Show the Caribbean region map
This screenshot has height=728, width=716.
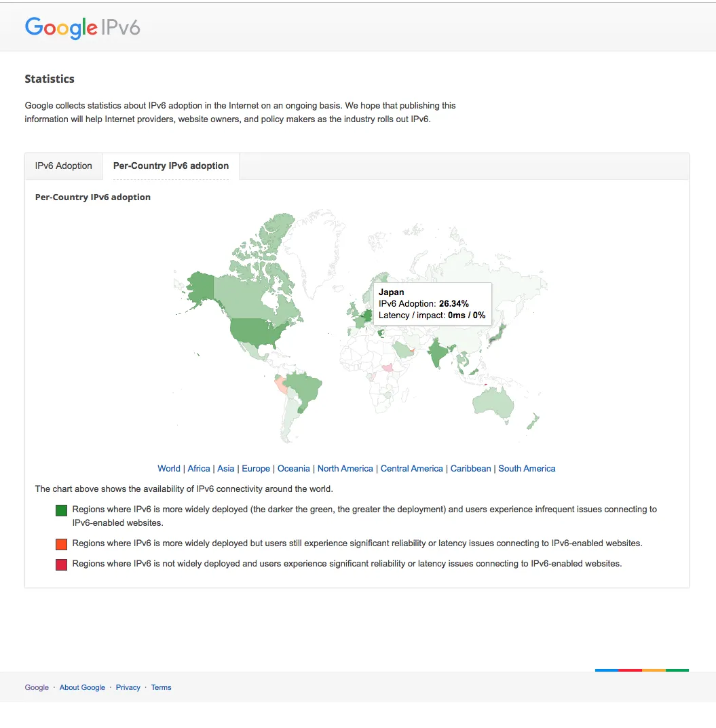pos(471,469)
